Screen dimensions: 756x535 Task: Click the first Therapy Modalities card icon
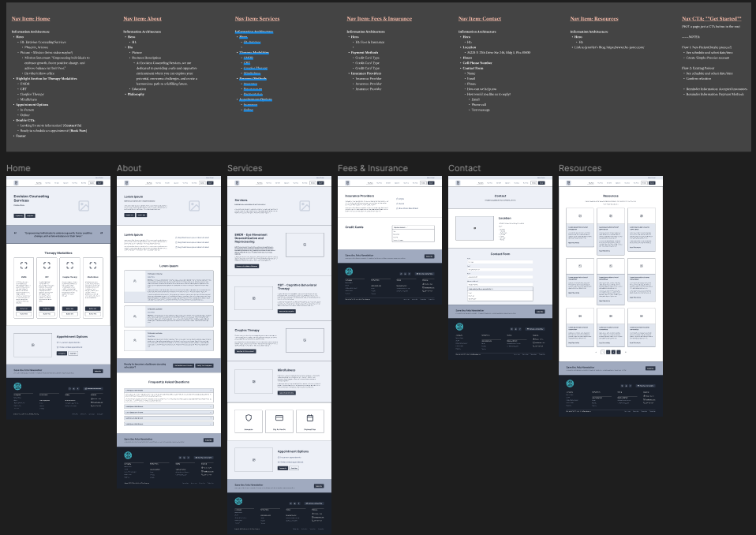coord(24,266)
